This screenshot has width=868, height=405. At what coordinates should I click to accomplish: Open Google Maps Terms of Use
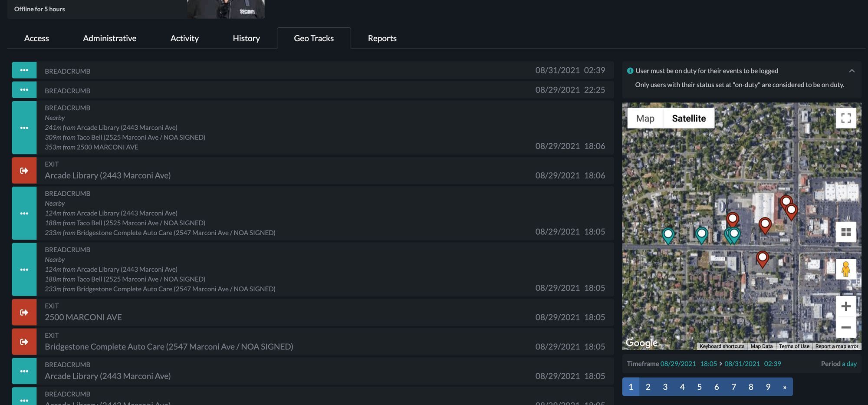pos(794,346)
